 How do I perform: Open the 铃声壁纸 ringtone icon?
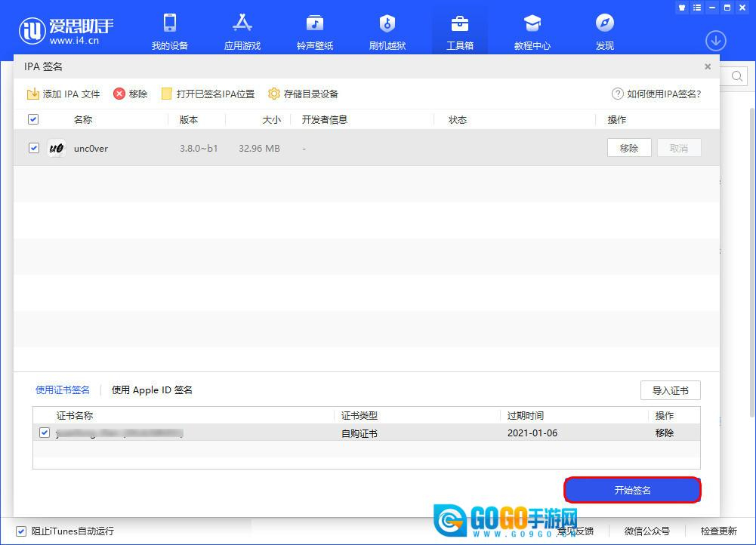pyautogui.click(x=314, y=23)
